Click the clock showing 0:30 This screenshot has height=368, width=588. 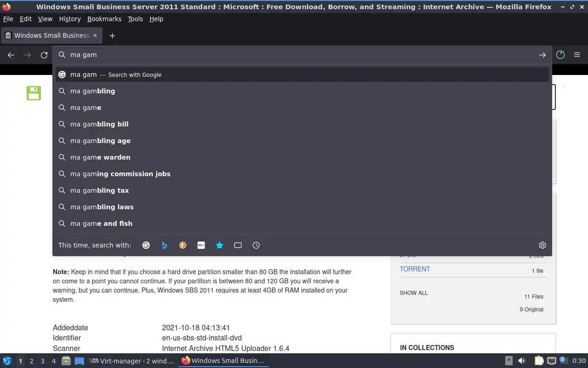point(579,361)
